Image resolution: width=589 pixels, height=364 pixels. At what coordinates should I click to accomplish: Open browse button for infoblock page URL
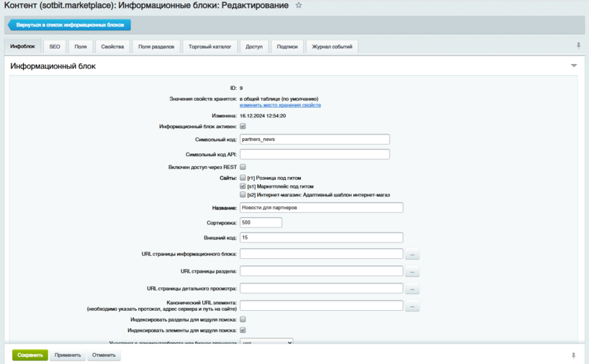tap(412, 255)
